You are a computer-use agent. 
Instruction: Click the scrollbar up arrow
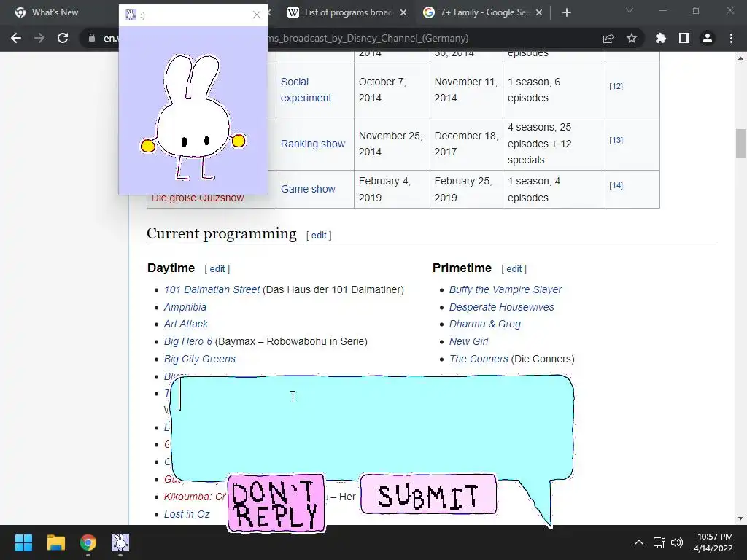point(740,58)
